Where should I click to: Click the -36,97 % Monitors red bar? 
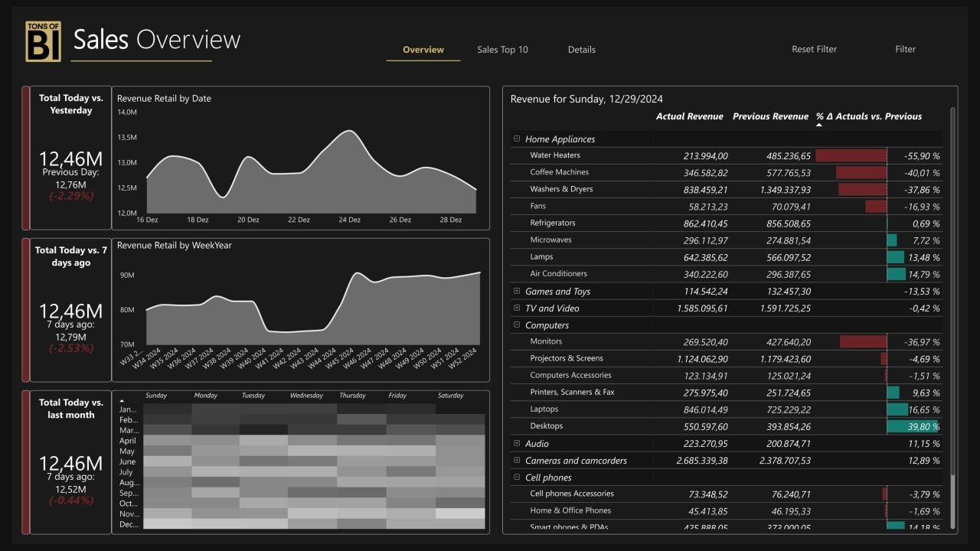(863, 341)
